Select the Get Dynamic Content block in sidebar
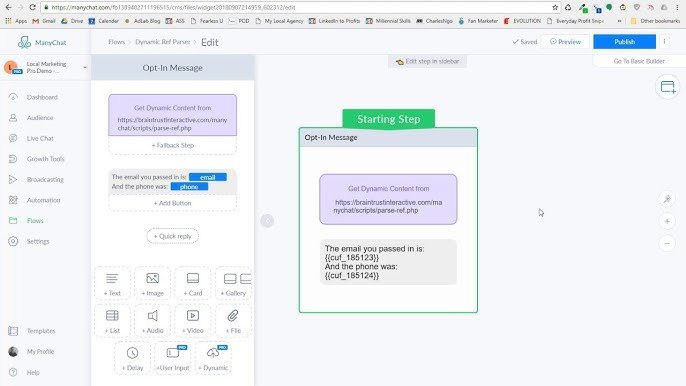The height and width of the screenshot is (386, 686). point(172,115)
